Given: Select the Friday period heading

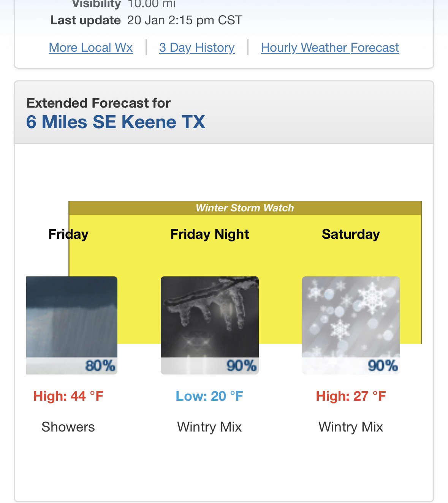Looking at the screenshot, I should 68,234.
